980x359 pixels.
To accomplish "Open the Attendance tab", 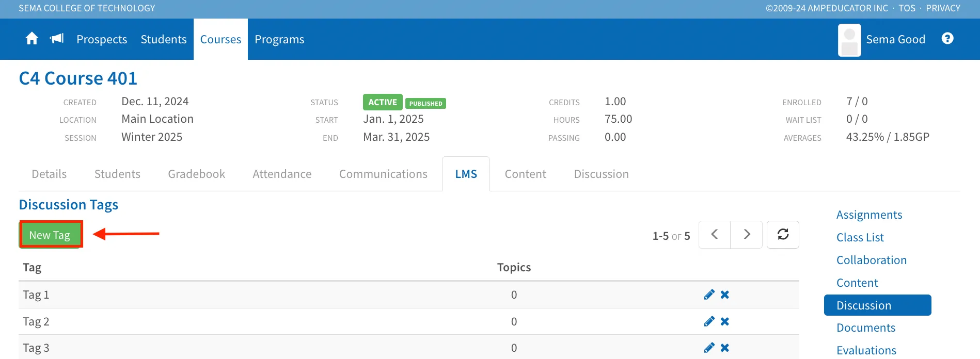I will (282, 174).
